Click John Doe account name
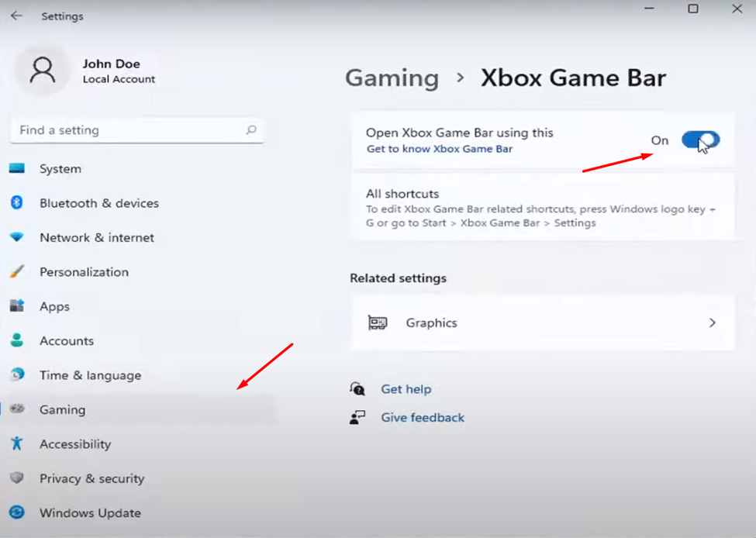This screenshot has width=756, height=538. [112, 64]
